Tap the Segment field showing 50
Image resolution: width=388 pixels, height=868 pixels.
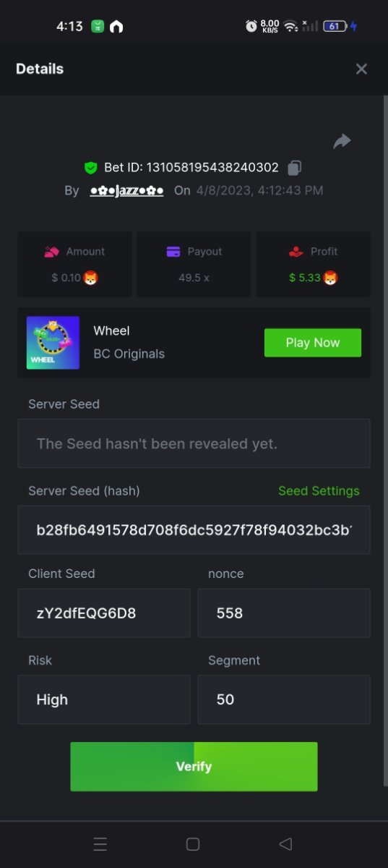[284, 699]
